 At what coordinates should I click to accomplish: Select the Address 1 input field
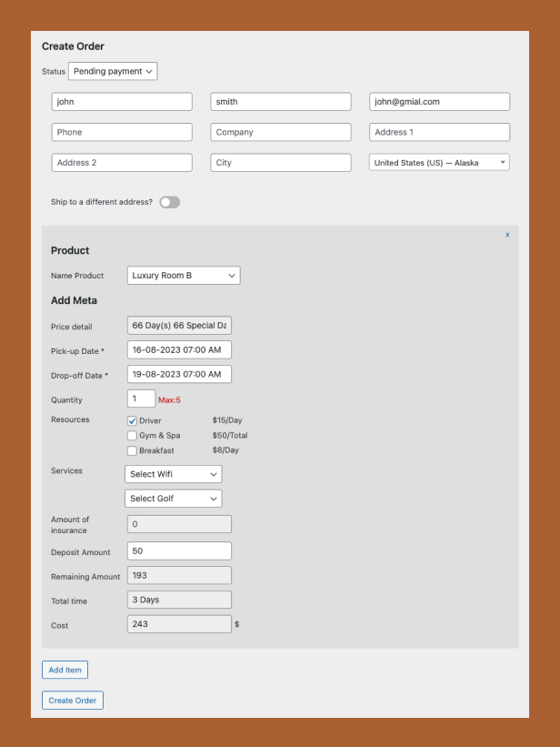[x=439, y=132]
